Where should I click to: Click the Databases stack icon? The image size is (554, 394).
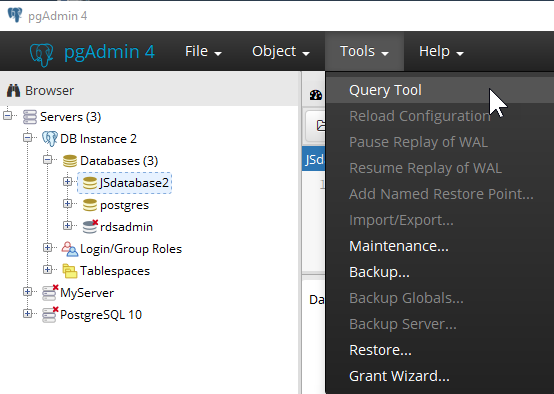point(70,161)
